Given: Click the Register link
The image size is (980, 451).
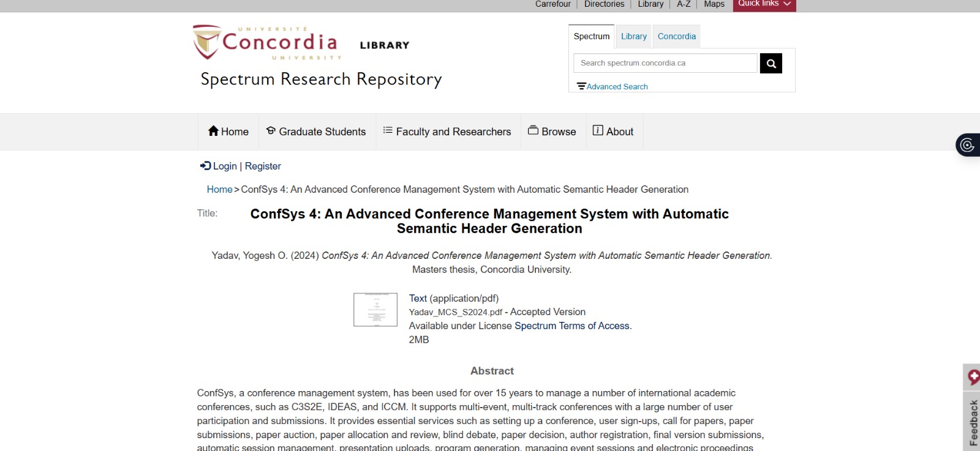Looking at the screenshot, I should (x=263, y=166).
